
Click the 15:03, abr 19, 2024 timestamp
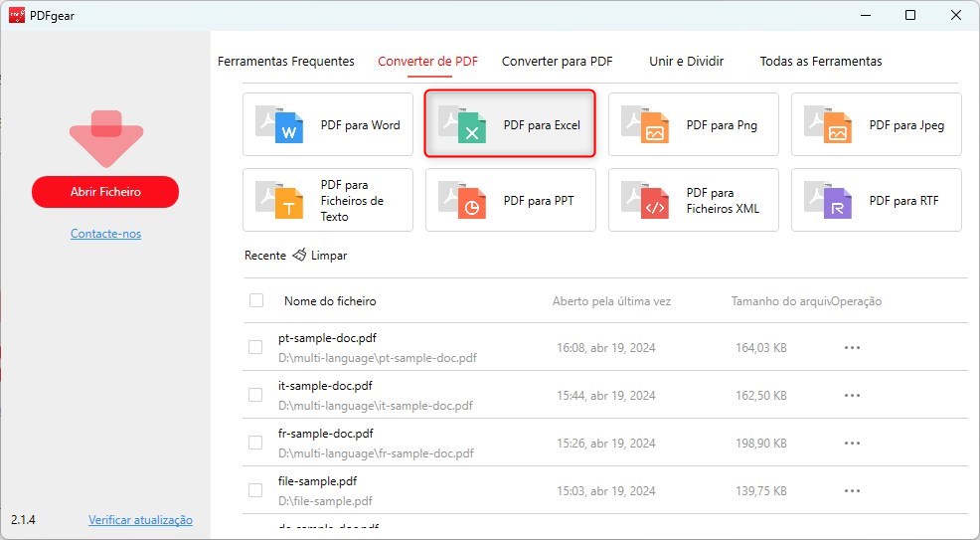click(605, 491)
